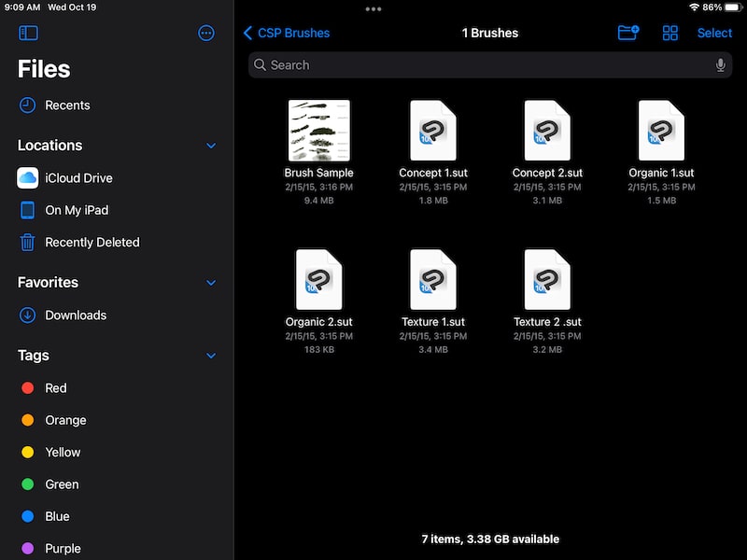Tap the microphone dictation icon
747x560 pixels.
tap(720, 65)
